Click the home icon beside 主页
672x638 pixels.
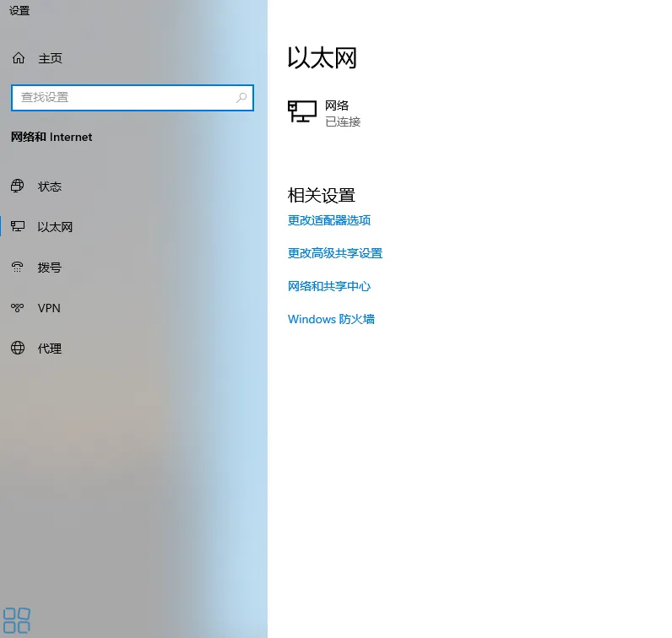tap(19, 58)
